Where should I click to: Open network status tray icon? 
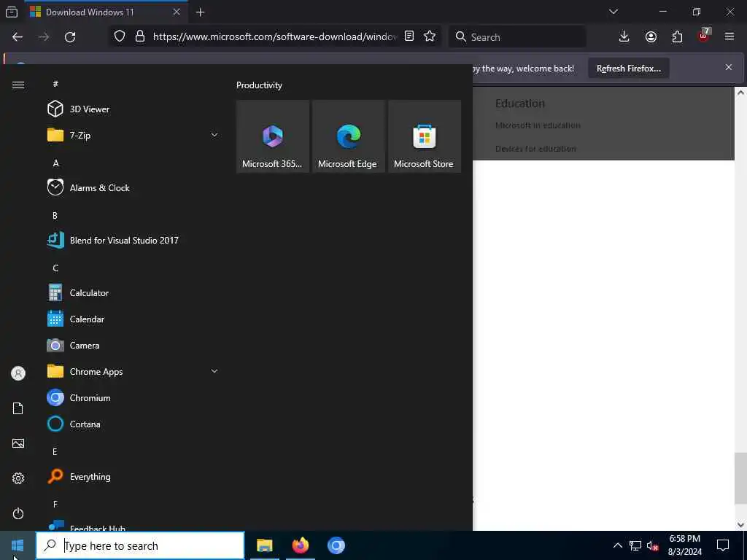pyautogui.click(x=635, y=545)
